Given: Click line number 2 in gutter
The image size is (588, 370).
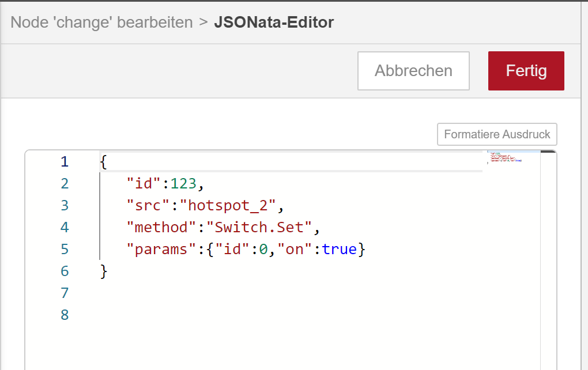Looking at the screenshot, I should point(65,183).
